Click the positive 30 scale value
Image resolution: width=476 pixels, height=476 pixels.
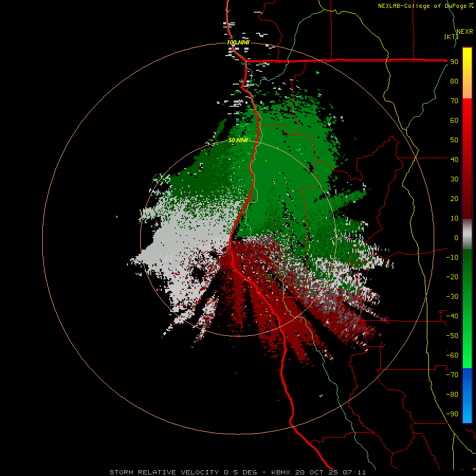(454, 179)
